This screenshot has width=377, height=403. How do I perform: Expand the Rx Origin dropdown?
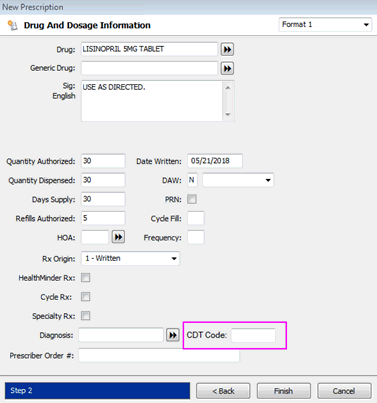pos(130,258)
